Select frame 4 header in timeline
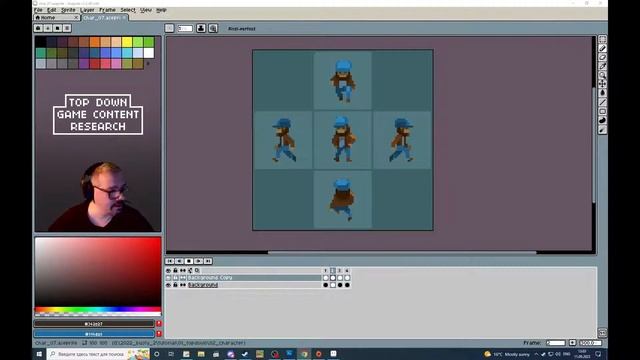The width and height of the screenshot is (640, 360). tap(347, 271)
